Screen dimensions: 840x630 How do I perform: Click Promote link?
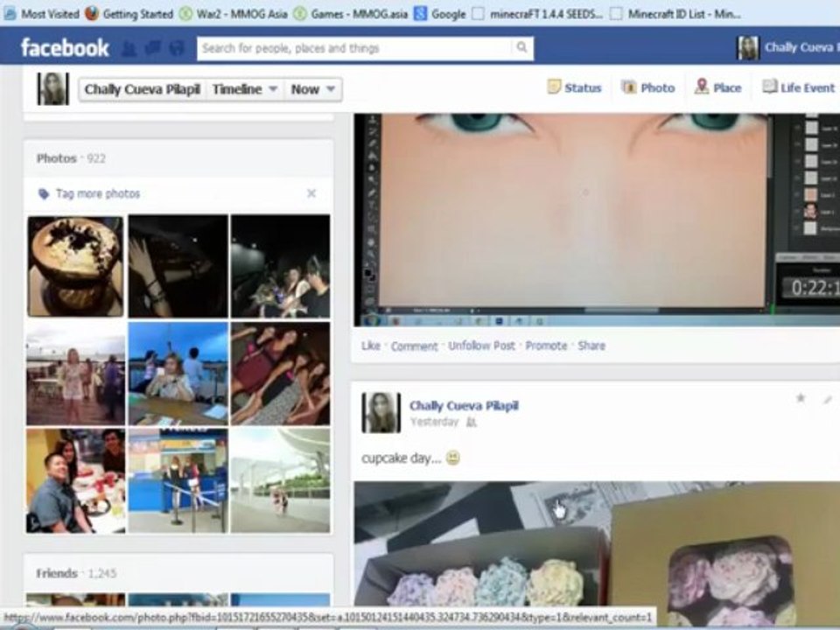pos(546,346)
